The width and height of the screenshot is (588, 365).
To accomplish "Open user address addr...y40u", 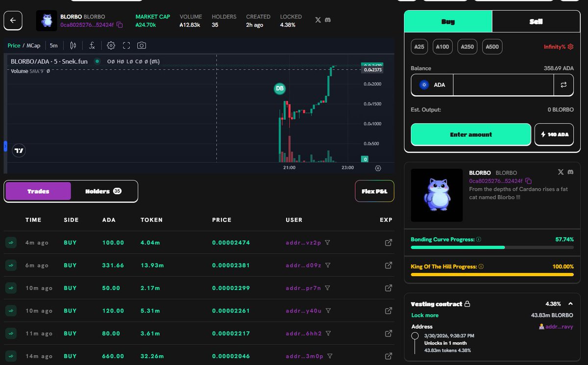I will point(303,311).
